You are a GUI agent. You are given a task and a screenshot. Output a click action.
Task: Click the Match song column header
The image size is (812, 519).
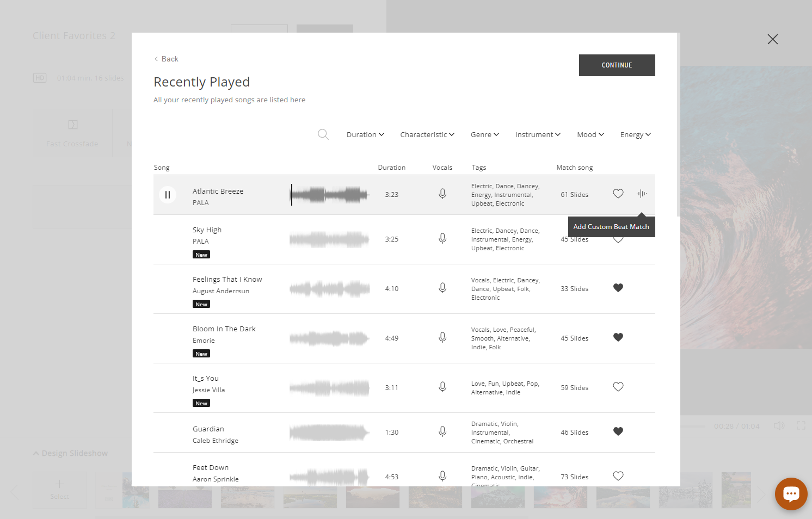click(575, 168)
